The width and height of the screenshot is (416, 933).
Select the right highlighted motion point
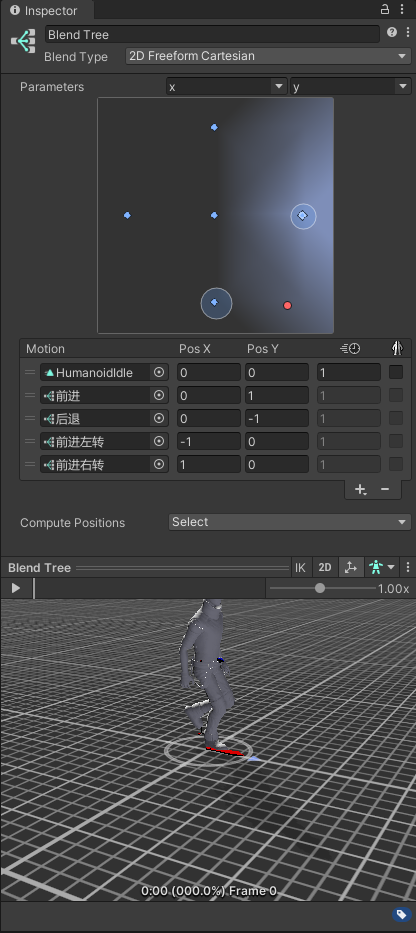pos(303,216)
